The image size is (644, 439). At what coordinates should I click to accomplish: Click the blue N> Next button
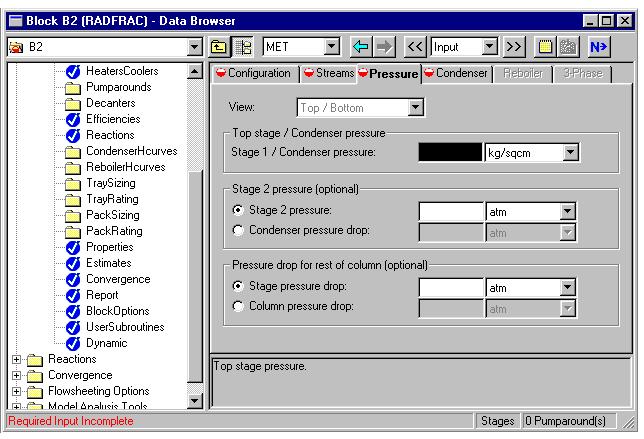pyautogui.click(x=599, y=47)
